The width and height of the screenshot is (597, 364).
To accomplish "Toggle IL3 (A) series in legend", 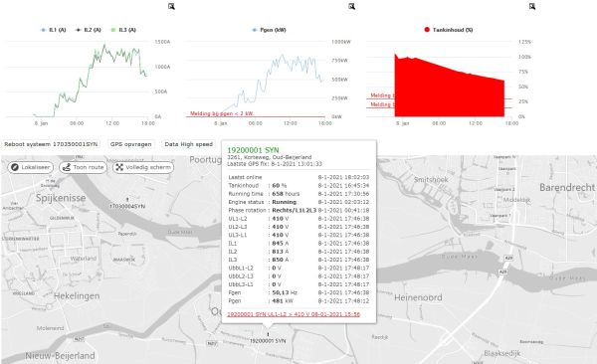I will click(123, 30).
